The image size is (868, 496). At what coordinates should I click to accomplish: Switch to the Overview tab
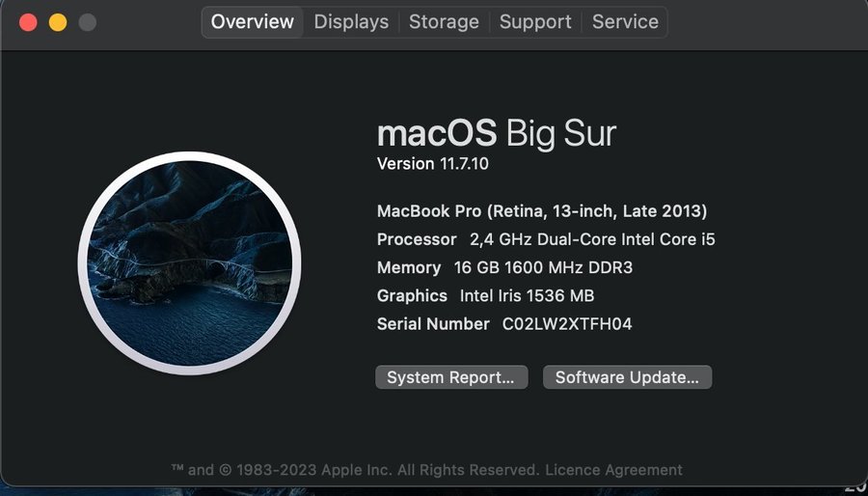tap(252, 22)
